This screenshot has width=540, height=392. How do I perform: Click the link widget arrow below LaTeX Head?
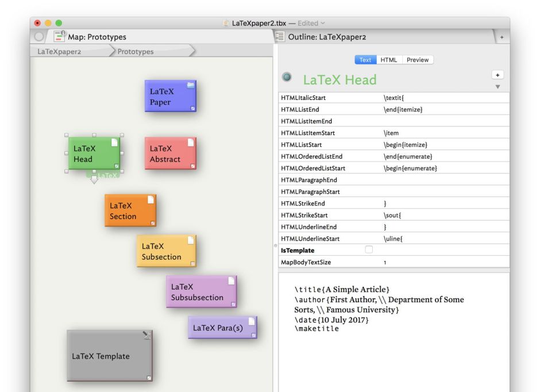tap(94, 180)
